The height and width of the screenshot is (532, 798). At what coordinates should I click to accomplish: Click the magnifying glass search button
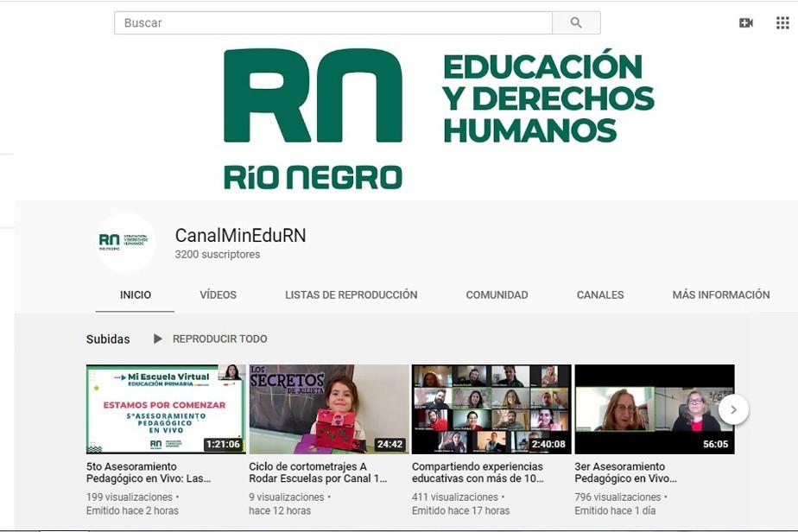pos(576,23)
